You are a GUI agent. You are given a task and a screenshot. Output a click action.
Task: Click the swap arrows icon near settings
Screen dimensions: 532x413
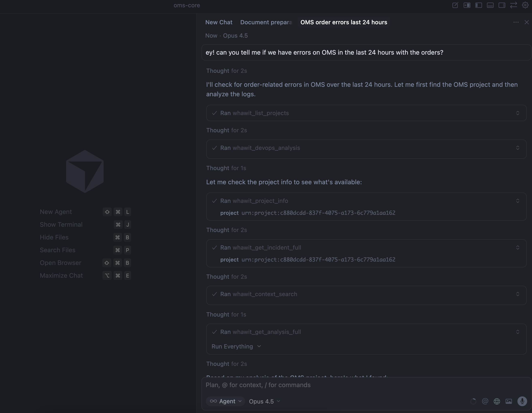click(x=514, y=5)
